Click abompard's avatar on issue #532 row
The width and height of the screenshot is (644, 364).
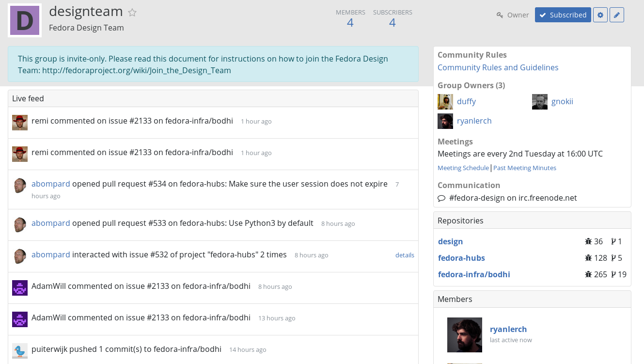pyautogui.click(x=20, y=256)
